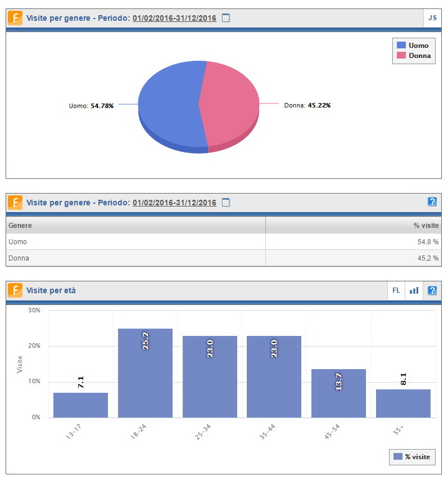448x480 pixels.
Task: Toggle Donna series in pie legend
Action: [x=414, y=55]
